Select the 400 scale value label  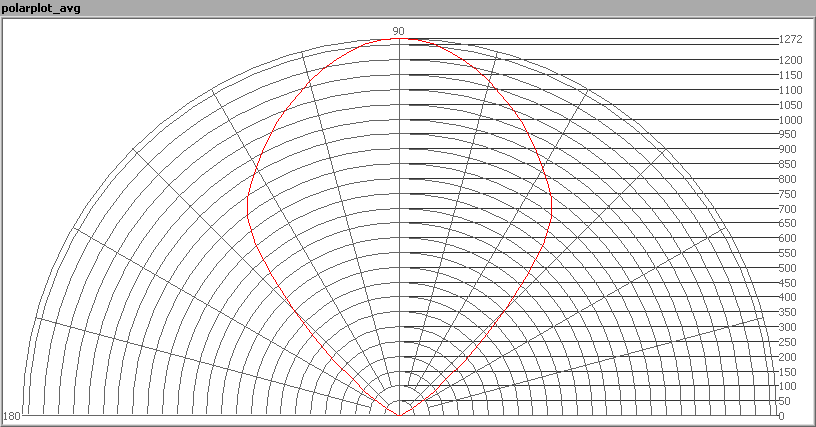click(788, 297)
